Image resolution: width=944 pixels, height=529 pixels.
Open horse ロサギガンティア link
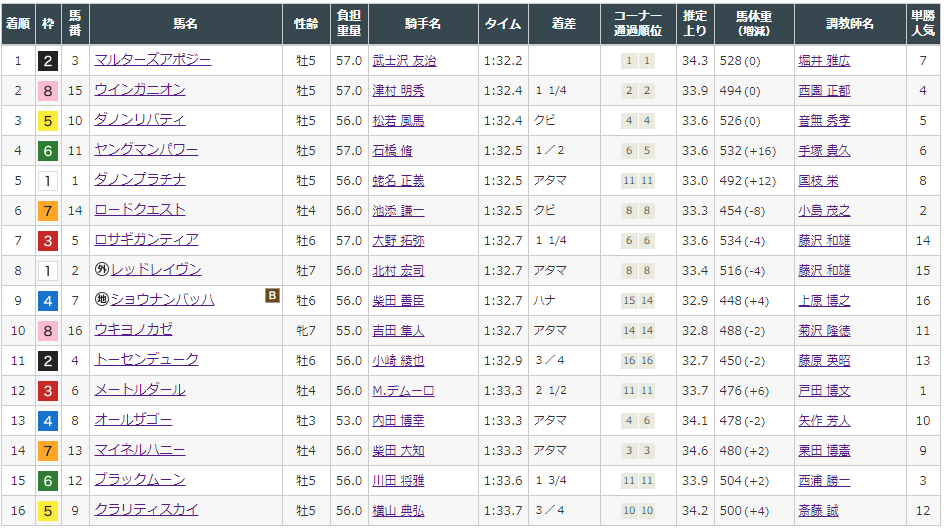tap(146, 240)
